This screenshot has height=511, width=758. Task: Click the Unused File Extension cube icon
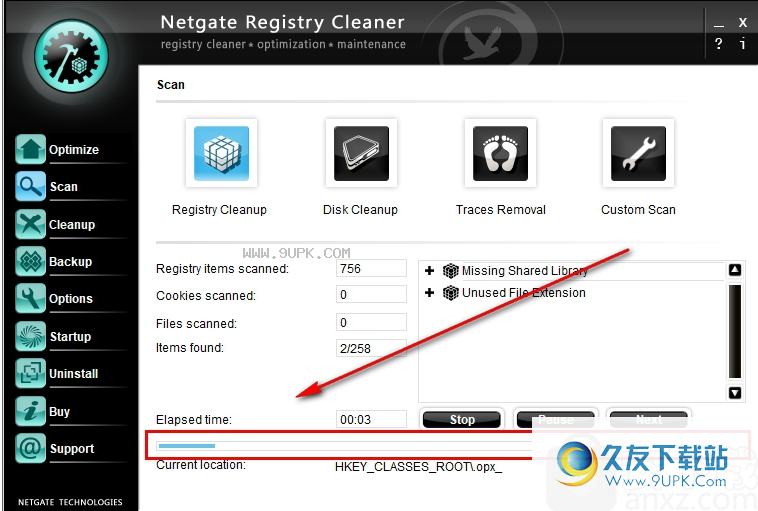pos(451,293)
